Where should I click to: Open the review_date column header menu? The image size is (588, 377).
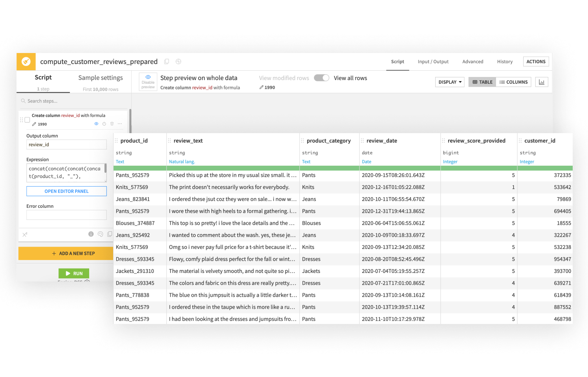tap(382, 141)
